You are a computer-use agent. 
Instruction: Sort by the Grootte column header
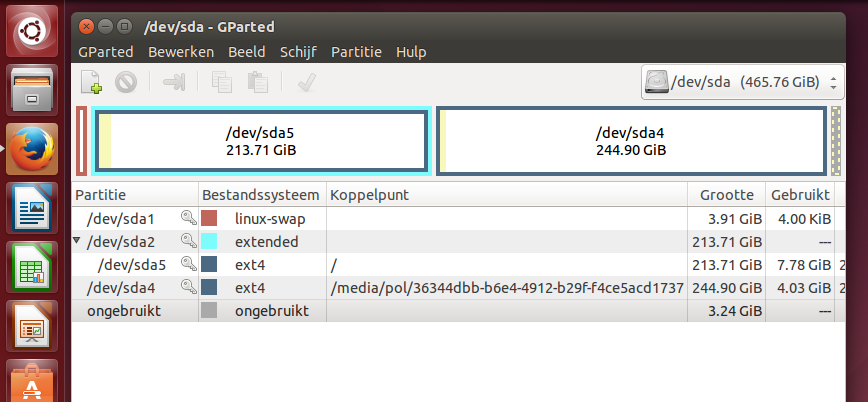[x=727, y=194]
